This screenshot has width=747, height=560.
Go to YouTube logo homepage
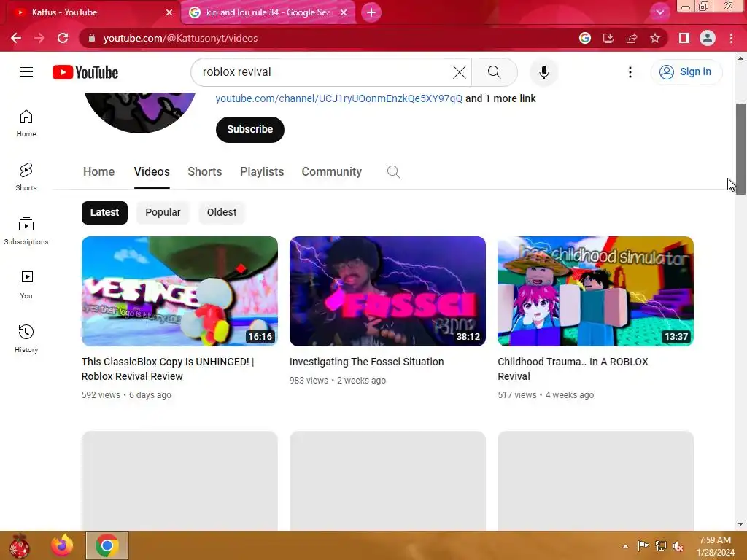click(85, 72)
